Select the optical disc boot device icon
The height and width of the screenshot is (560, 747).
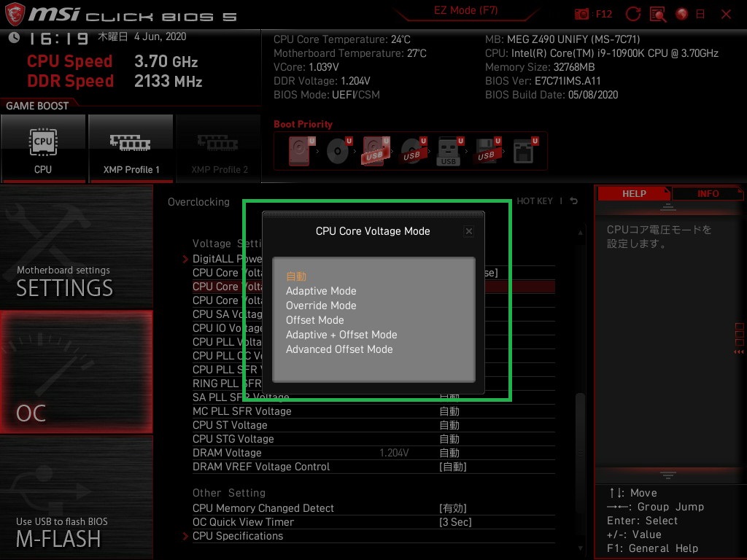pyautogui.click(x=338, y=151)
